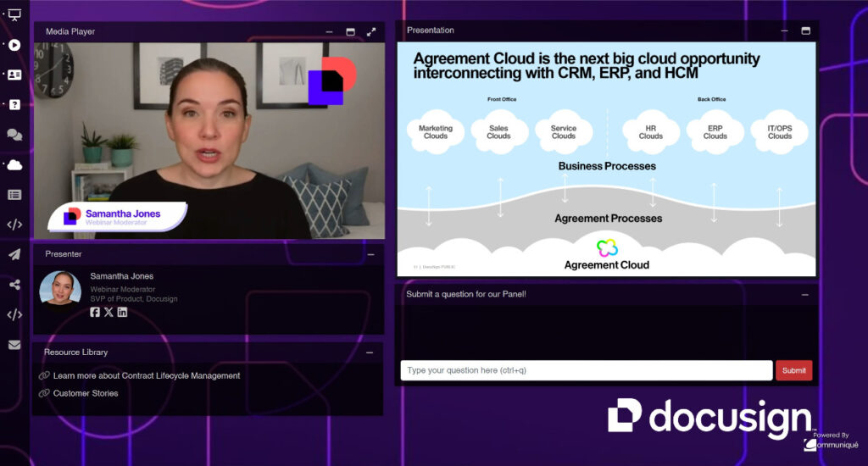This screenshot has height=466, width=868.
Task: Expand Media Player to fullscreen
Action: point(371,32)
